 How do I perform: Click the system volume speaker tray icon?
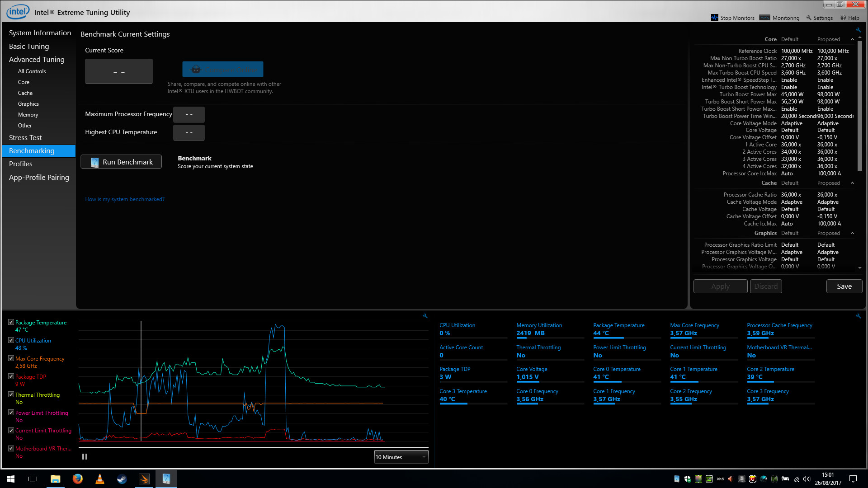[x=807, y=479]
